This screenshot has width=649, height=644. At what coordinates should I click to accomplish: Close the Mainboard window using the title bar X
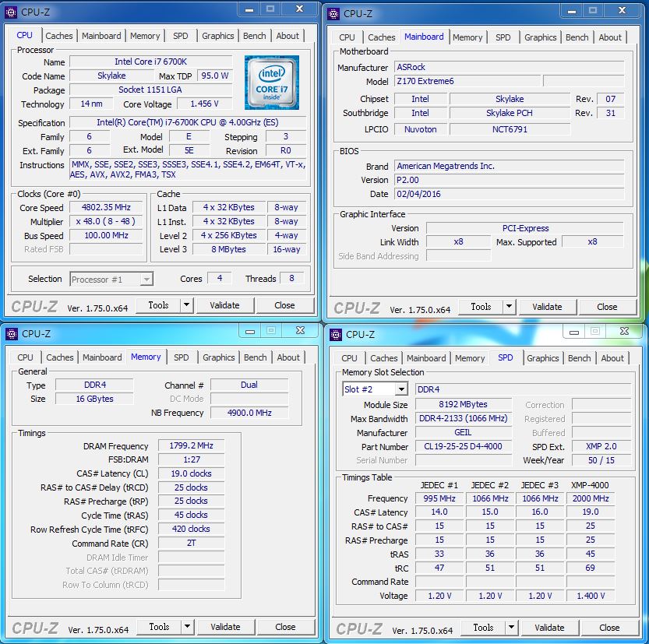point(622,11)
